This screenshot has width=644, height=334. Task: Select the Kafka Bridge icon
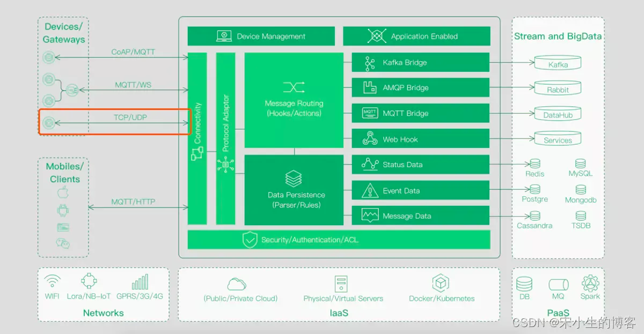[x=370, y=63]
